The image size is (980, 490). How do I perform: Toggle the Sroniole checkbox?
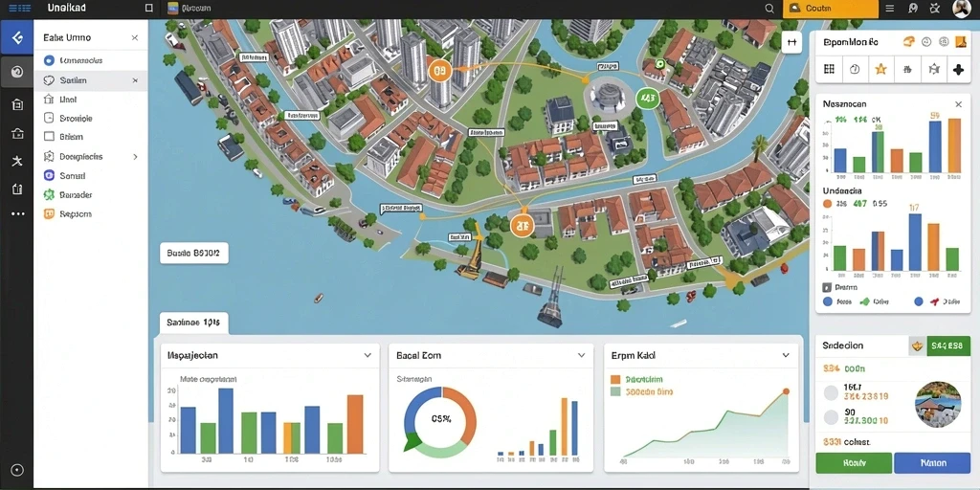[x=50, y=118]
